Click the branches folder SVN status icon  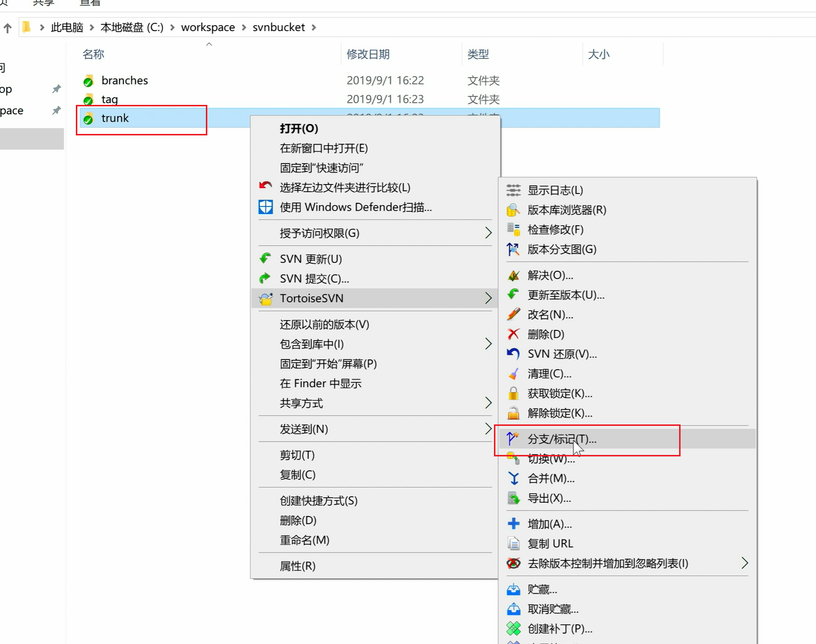coord(89,81)
